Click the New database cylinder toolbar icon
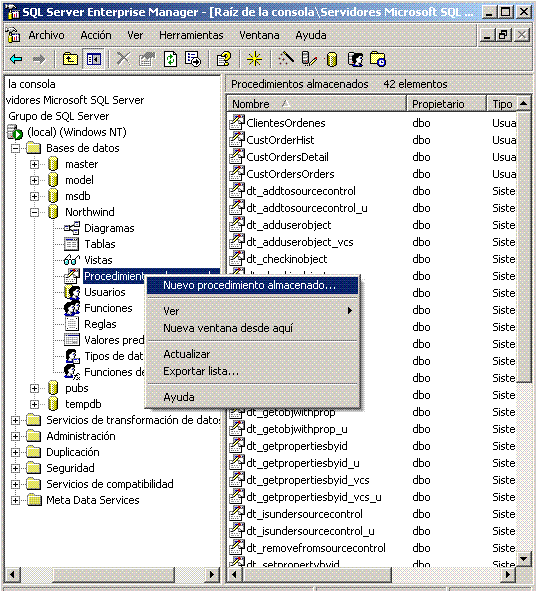 click(x=331, y=60)
